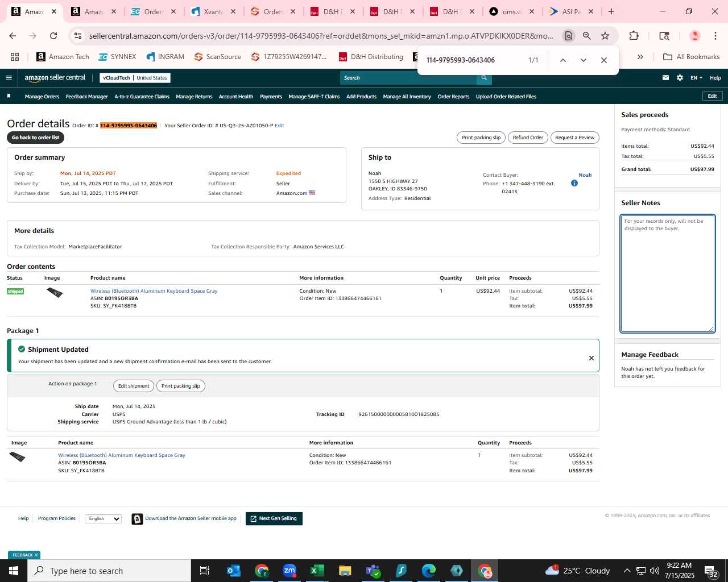The image size is (728, 582).
Task: Click Help in the Seller Central header
Action: click(x=715, y=78)
